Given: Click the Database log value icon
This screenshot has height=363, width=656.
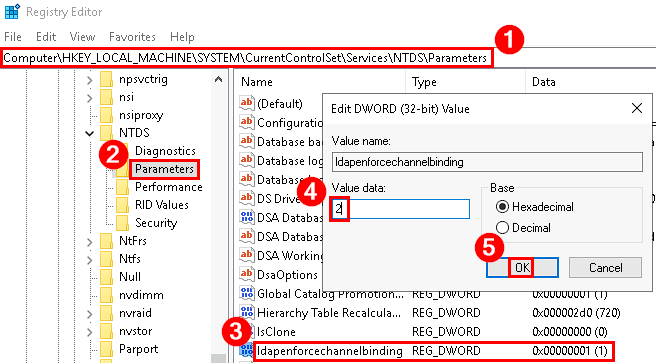Looking at the screenshot, I should click(246, 160).
